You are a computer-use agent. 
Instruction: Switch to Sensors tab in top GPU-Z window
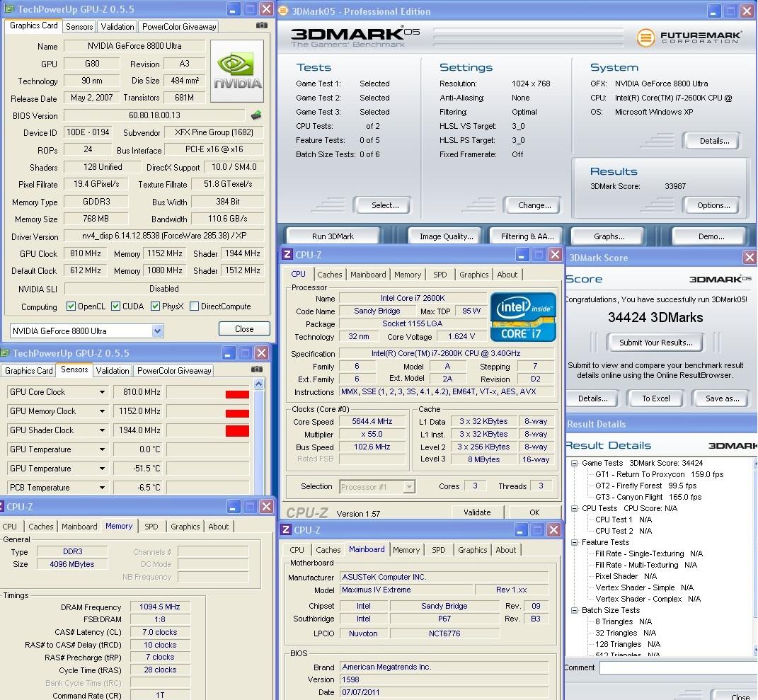[79, 27]
